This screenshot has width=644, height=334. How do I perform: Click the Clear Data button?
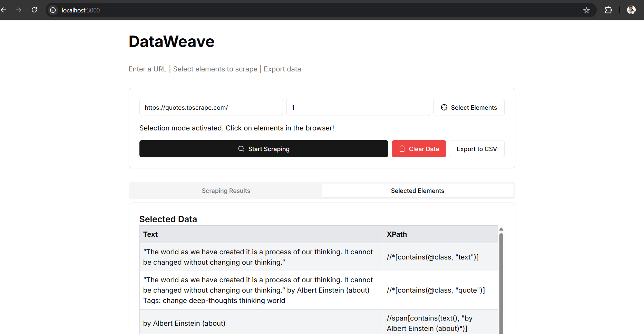tap(419, 149)
